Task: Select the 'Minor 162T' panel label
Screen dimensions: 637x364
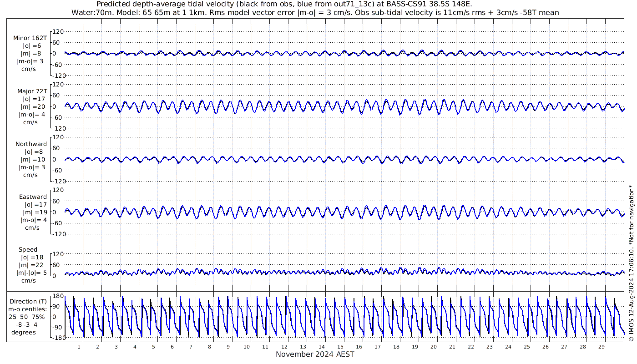Action: (30, 38)
